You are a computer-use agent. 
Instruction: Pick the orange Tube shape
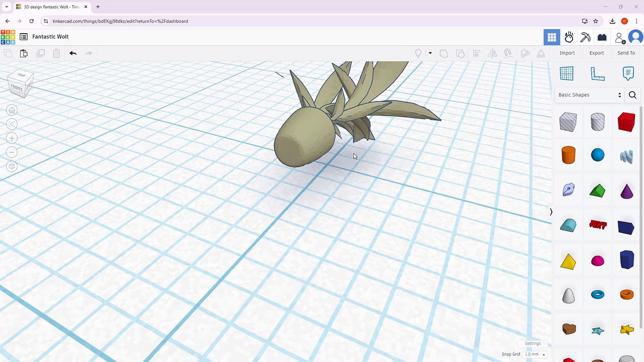626,295
